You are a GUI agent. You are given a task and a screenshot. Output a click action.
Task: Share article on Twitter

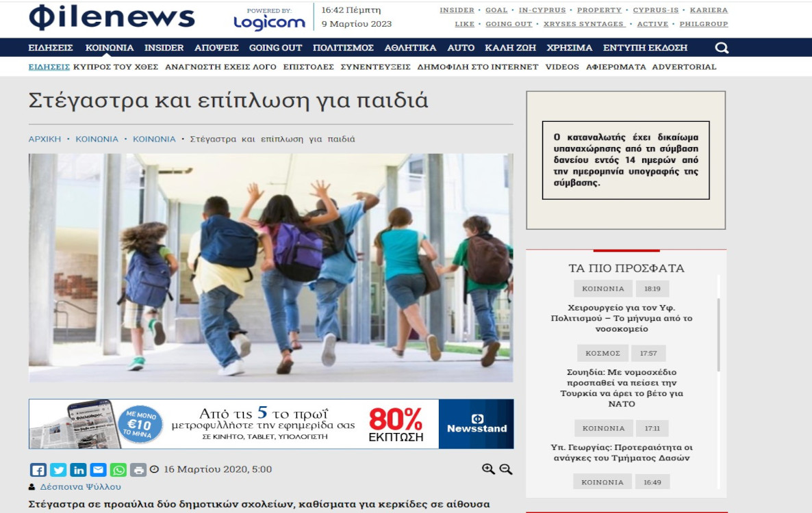pyautogui.click(x=58, y=470)
